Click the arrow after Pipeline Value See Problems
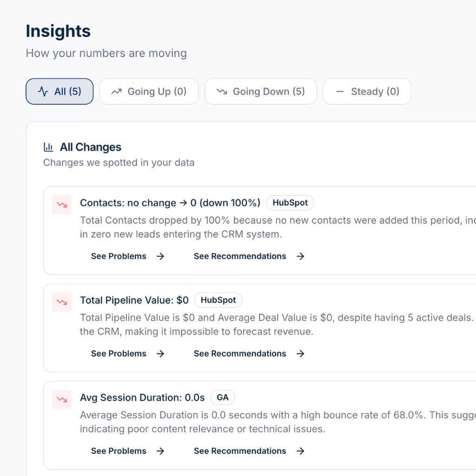 click(160, 354)
